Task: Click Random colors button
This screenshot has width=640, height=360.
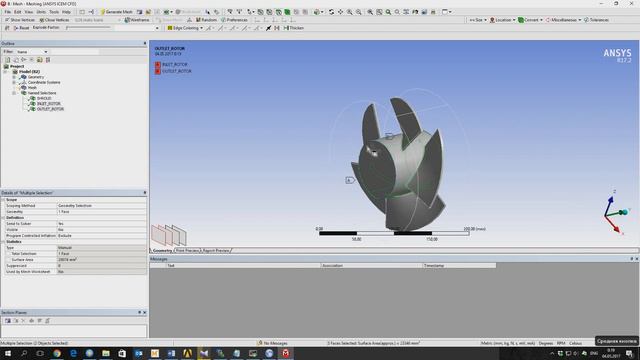Action: click(x=206, y=20)
